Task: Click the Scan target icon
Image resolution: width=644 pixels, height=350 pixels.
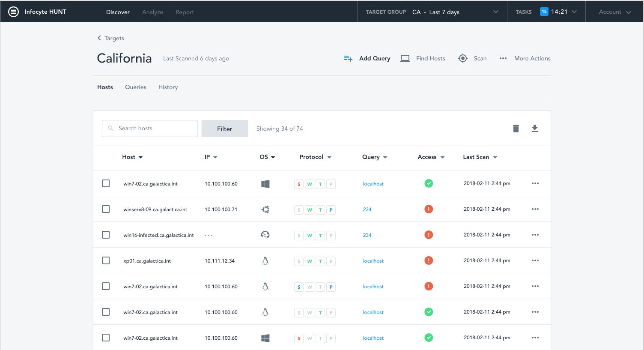Action: (x=463, y=59)
